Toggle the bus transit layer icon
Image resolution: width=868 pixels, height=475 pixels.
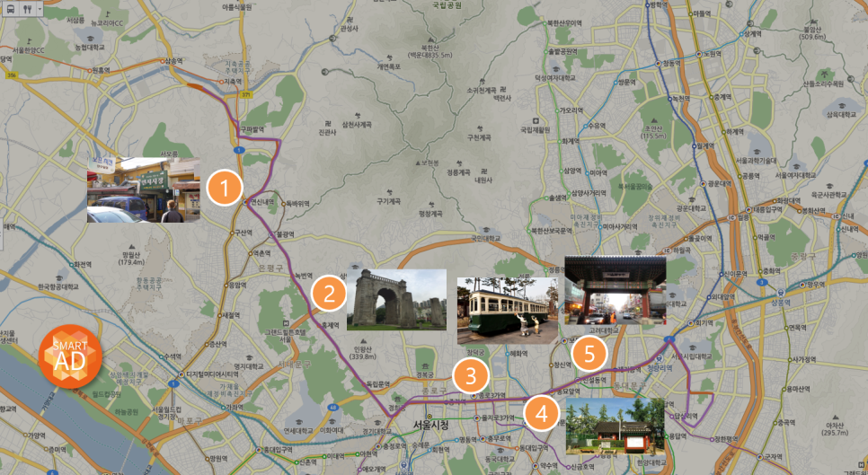11,9
